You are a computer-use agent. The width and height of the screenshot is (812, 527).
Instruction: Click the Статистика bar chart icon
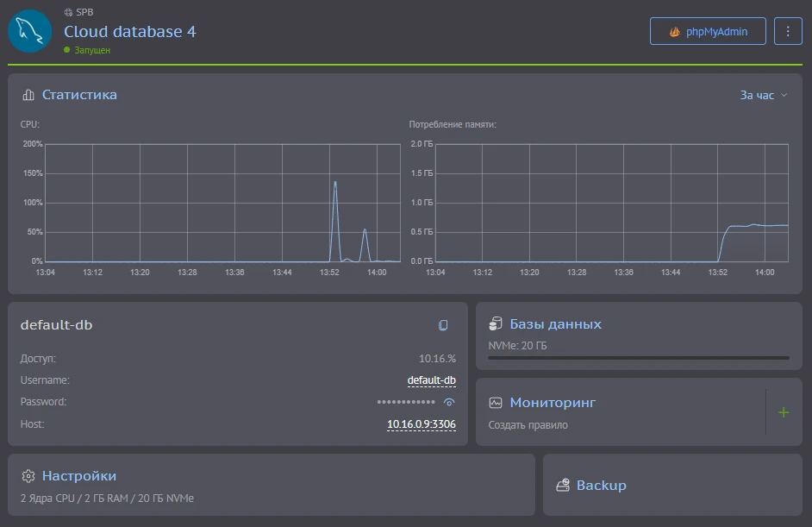pos(28,95)
